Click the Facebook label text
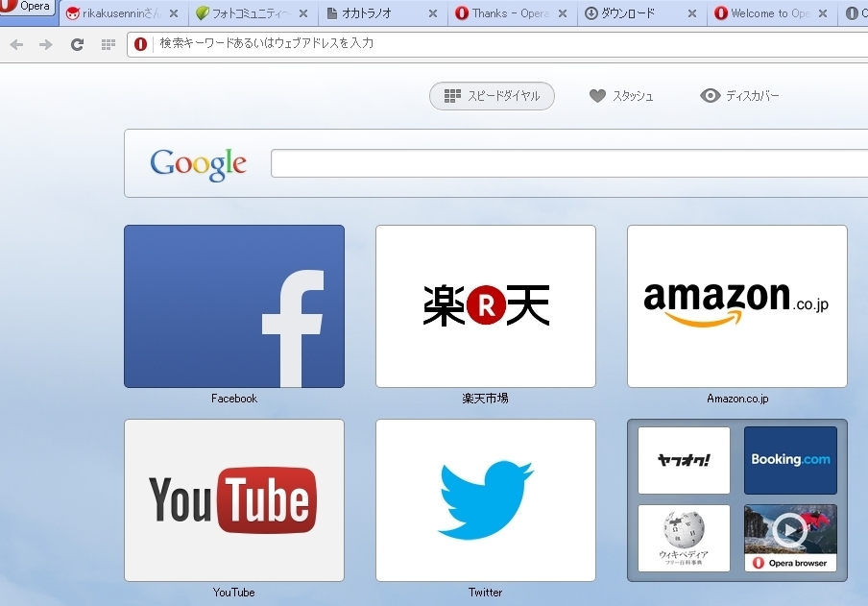 234,399
